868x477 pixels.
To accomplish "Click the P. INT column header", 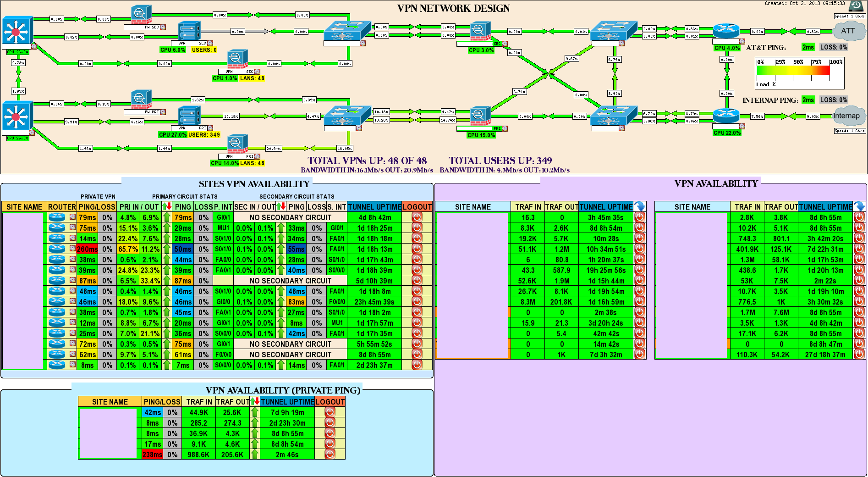I will click(223, 207).
